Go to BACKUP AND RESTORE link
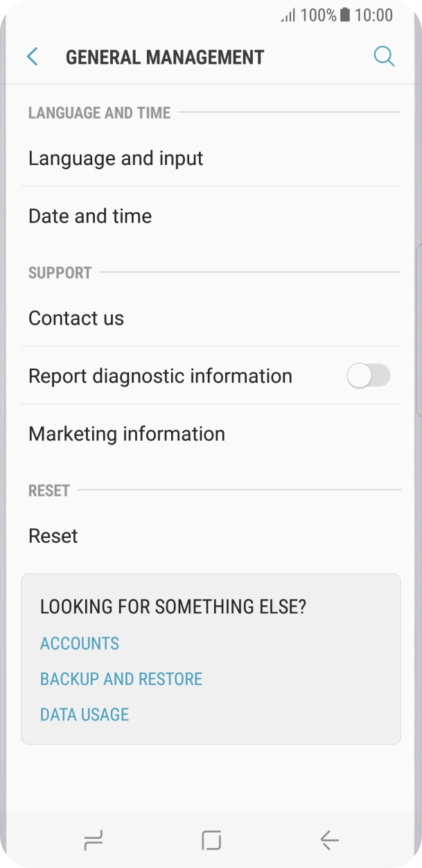This screenshot has width=422, height=868. (121, 679)
